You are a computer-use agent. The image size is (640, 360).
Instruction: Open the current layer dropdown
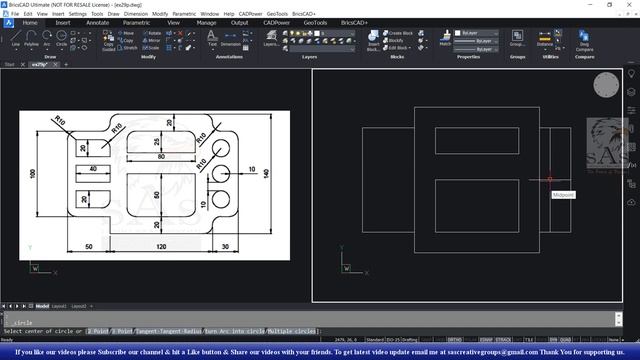click(334, 33)
